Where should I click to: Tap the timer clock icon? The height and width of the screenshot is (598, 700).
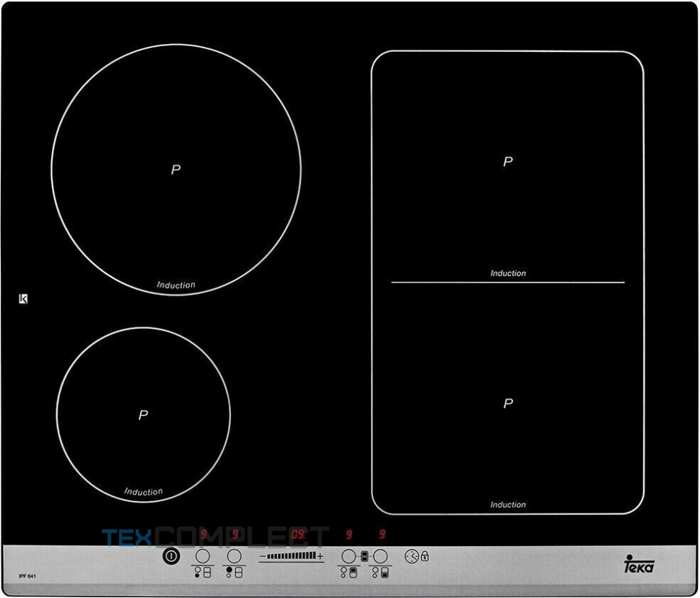point(411,556)
